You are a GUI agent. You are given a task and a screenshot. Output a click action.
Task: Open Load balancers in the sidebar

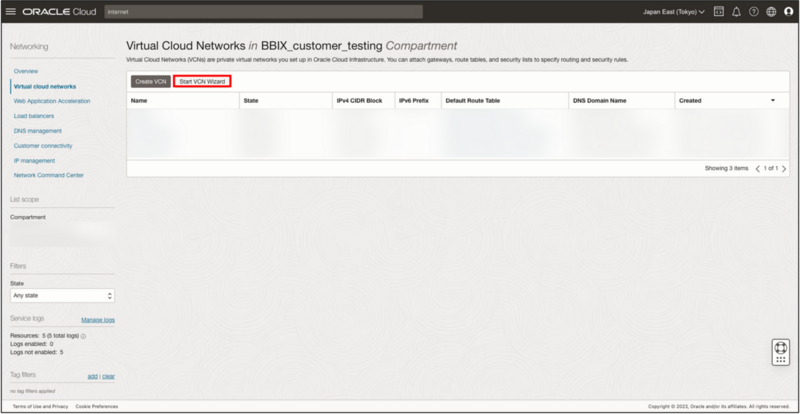tap(34, 116)
